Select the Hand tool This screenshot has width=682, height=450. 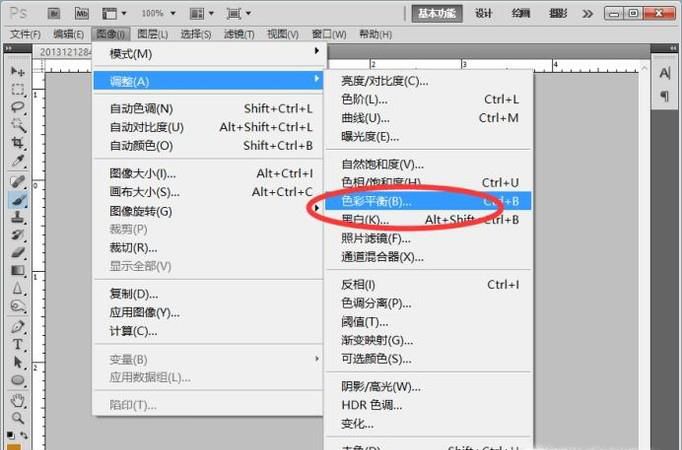click(x=17, y=400)
